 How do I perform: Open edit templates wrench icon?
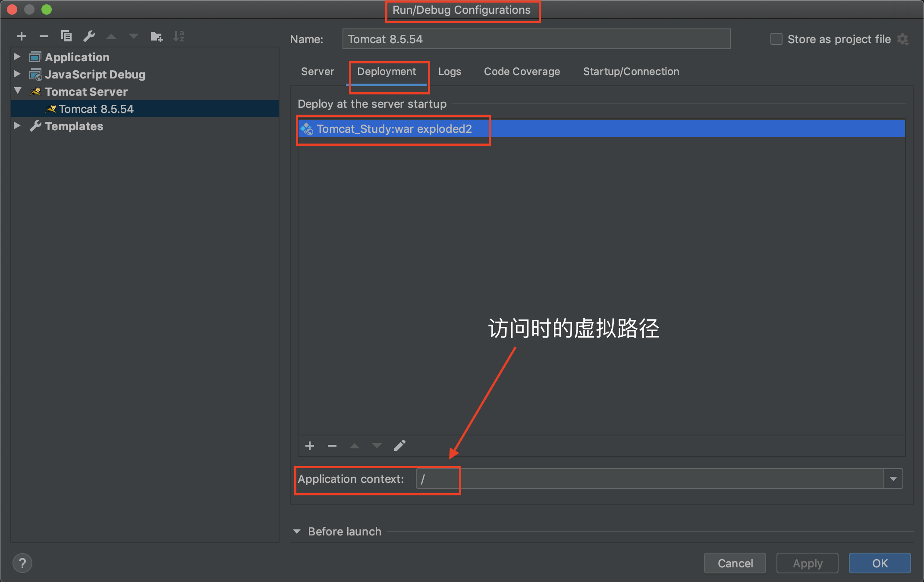point(89,36)
